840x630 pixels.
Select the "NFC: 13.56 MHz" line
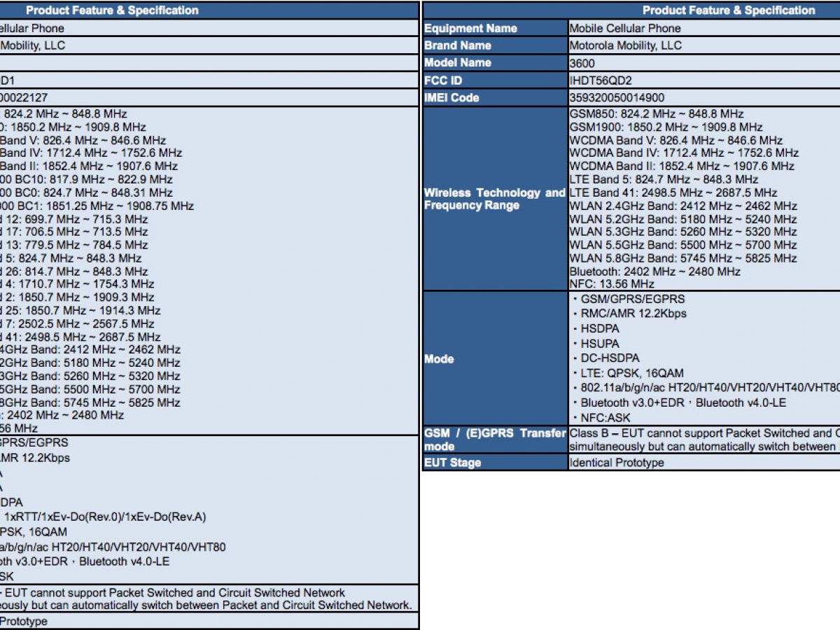[612, 284]
